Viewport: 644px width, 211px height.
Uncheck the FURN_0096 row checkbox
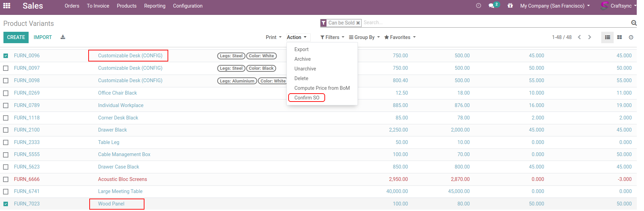(6, 56)
